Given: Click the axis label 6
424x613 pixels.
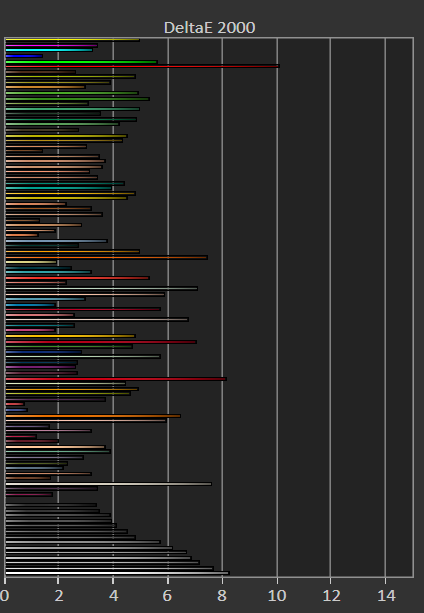Looking at the screenshot, I should click(167, 596).
